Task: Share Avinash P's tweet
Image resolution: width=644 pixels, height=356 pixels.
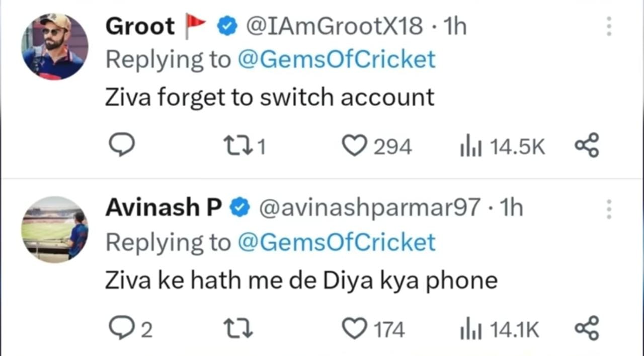Action: (587, 328)
